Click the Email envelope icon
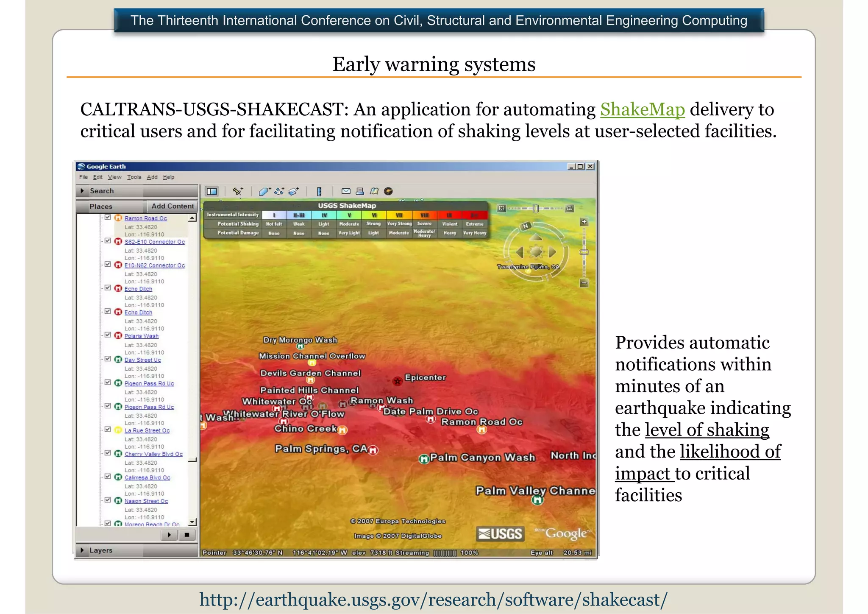Screen dimensions: 868x614 [346, 191]
